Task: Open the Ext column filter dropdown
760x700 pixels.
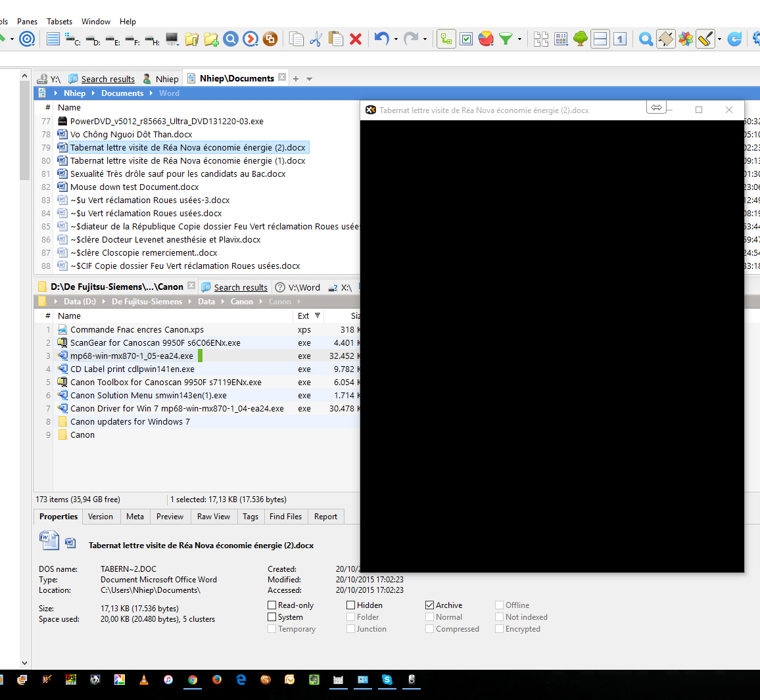Action: click(318, 316)
